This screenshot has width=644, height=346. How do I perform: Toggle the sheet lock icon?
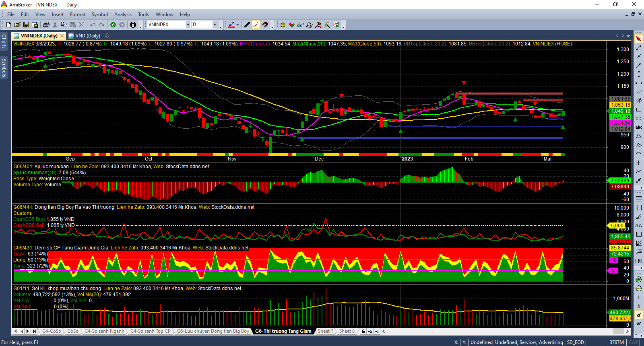pos(363,331)
